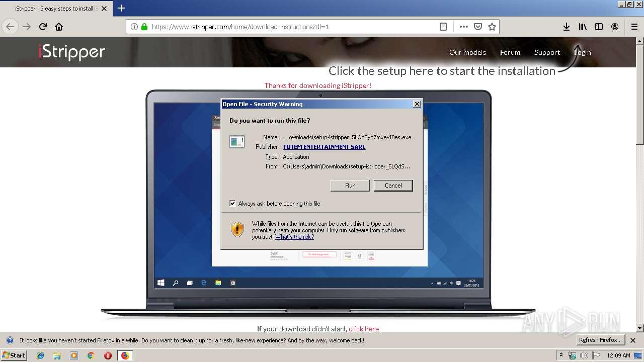This screenshot has width=644, height=362.
Task: Click the Refresh Firefox button
Action: (x=600, y=340)
